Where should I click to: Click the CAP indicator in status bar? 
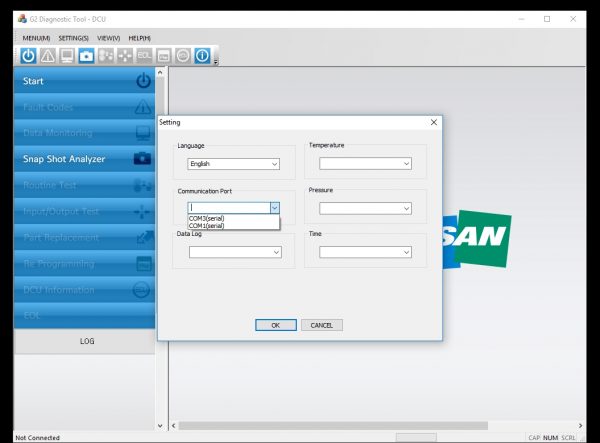534,438
